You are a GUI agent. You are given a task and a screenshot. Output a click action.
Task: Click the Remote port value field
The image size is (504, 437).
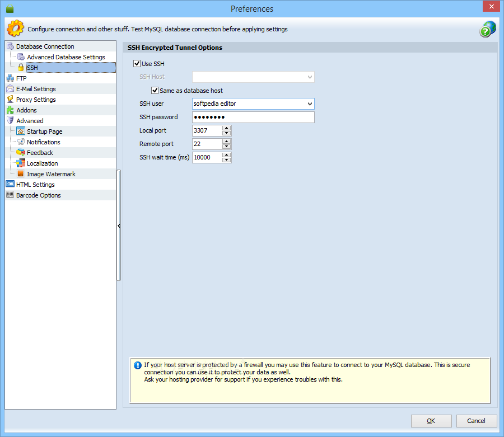point(207,144)
